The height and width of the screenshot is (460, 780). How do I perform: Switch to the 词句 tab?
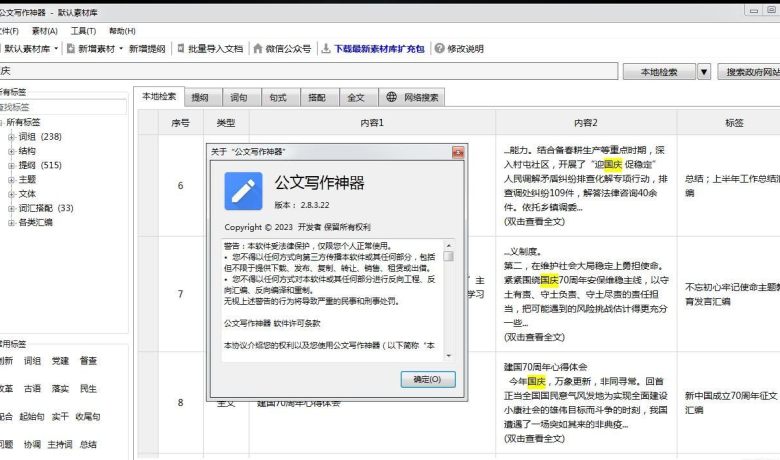click(242, 97)
